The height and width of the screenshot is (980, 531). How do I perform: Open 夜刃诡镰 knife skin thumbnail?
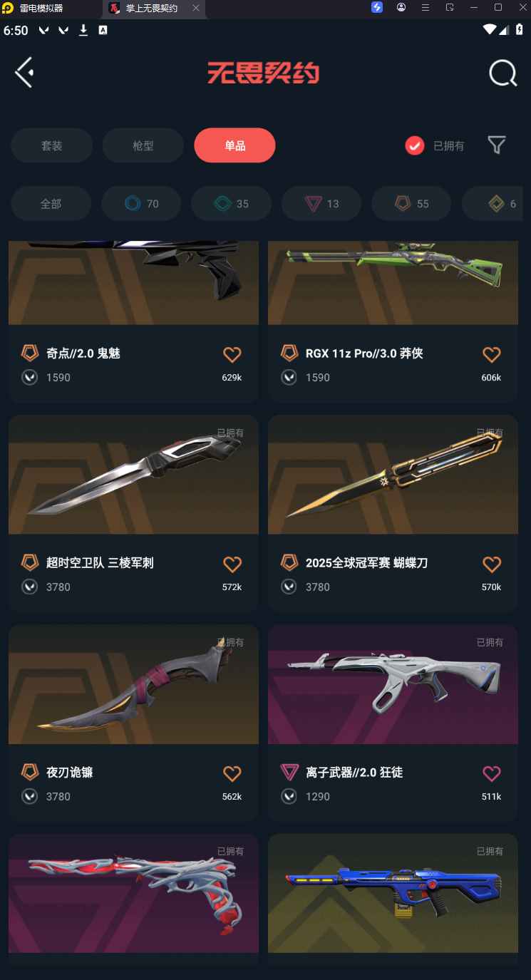(133, 684)
